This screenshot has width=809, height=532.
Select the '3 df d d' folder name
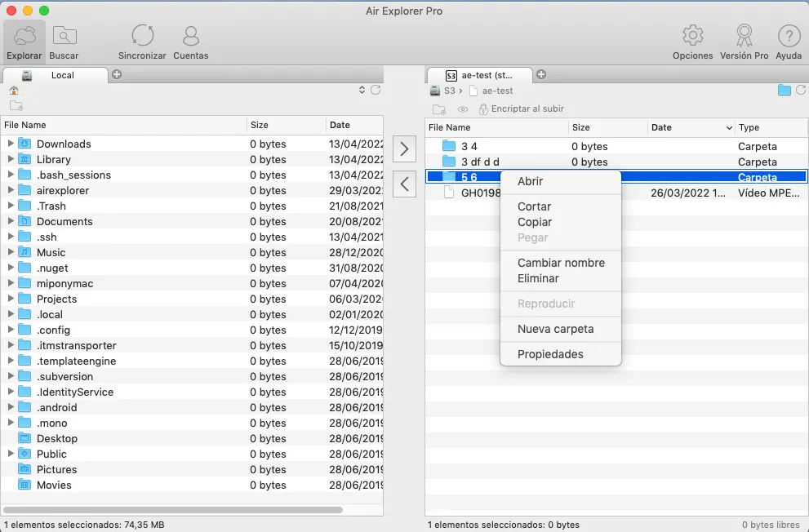pos(480,162)
